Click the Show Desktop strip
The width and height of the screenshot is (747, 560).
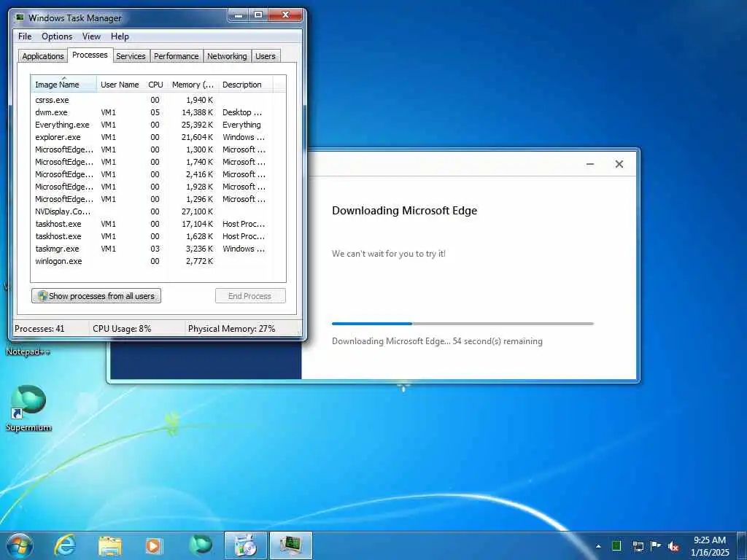743,545
